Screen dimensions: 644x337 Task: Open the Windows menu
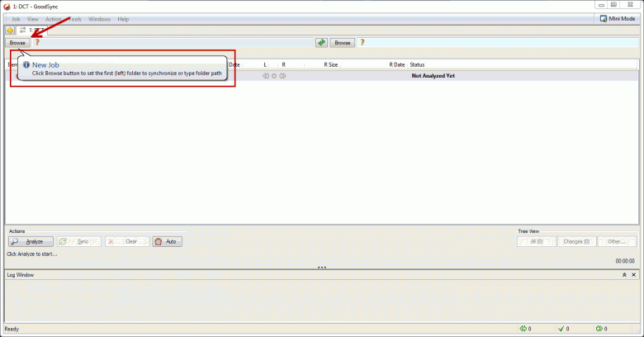[99, 19]
